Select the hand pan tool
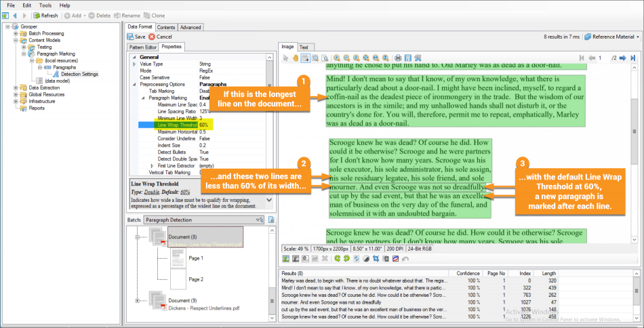 click(296, 58)
